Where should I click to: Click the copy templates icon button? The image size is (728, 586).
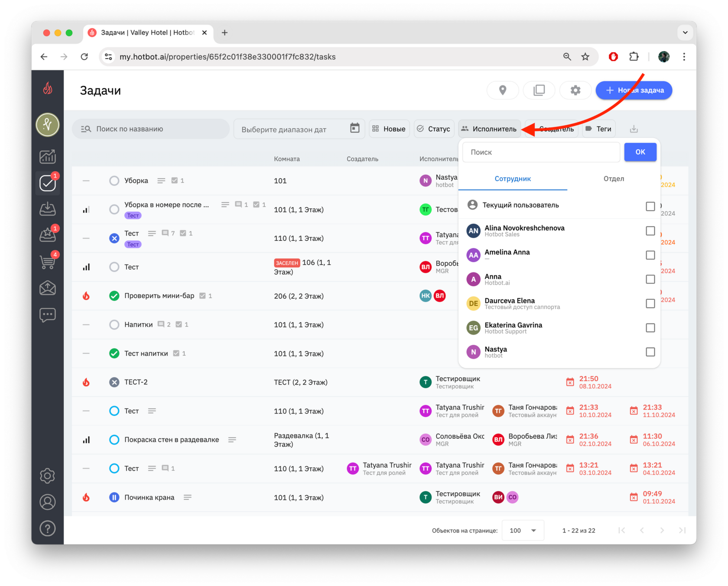(539, 90)
